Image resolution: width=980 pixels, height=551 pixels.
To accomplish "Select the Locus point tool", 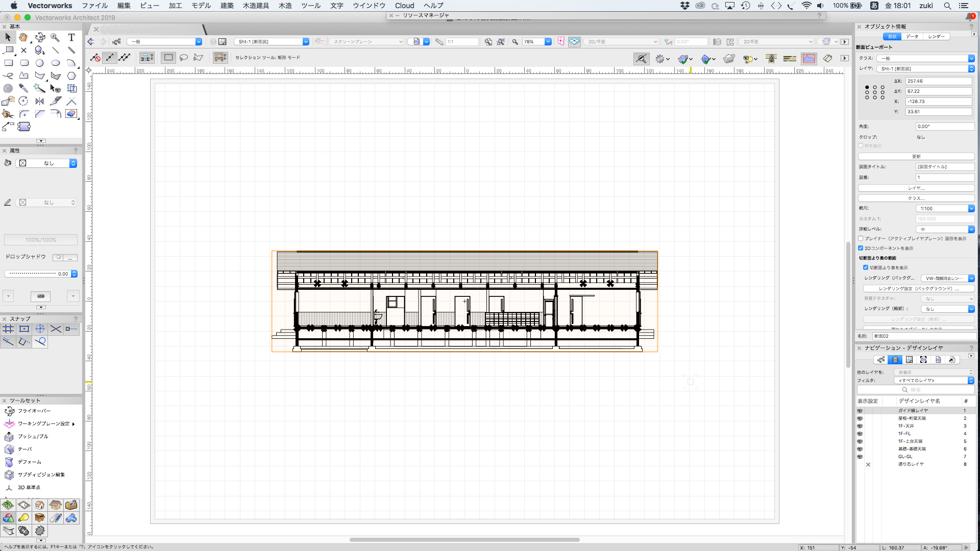I will tap(24, 50).
